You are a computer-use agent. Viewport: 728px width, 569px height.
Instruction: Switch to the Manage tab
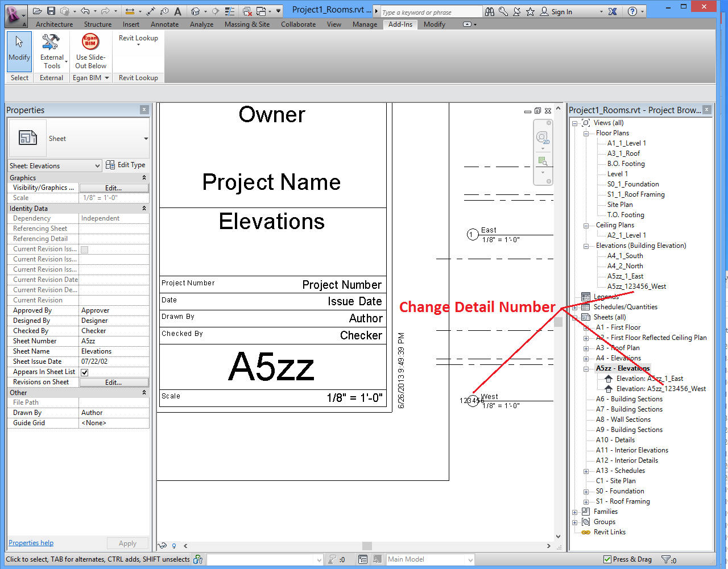click(365, 24)
